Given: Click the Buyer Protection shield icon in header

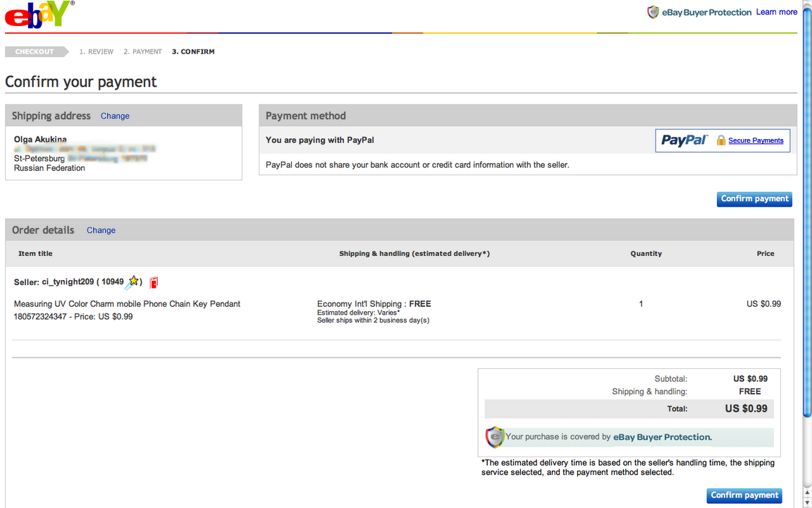Looking at the screenshot, I should click(653, 12).
